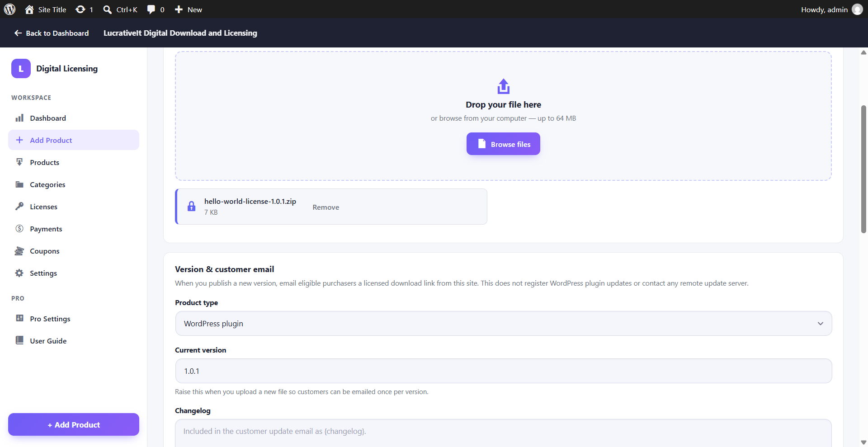
Task: Click the updates circular arrows icon
Action: pos(80,9)
